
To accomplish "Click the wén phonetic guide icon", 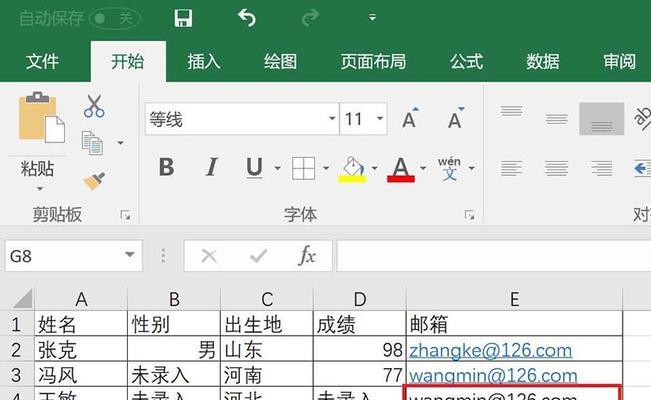I will pos(449,168).
